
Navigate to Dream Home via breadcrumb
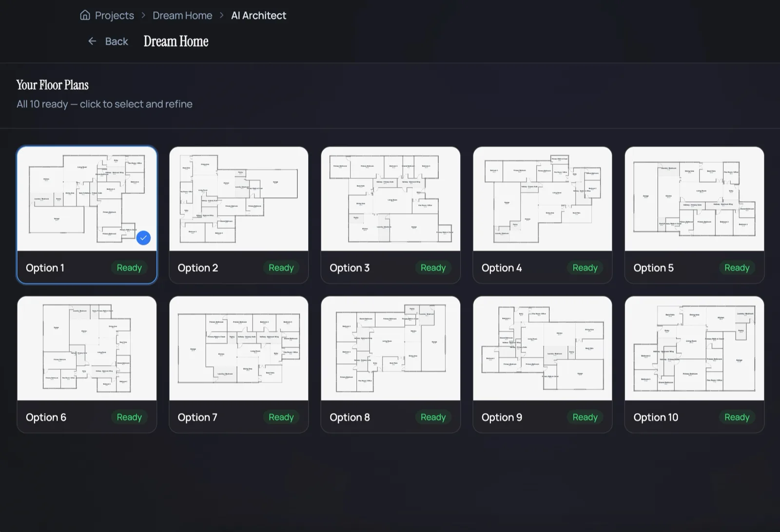(x=182, y=15)
